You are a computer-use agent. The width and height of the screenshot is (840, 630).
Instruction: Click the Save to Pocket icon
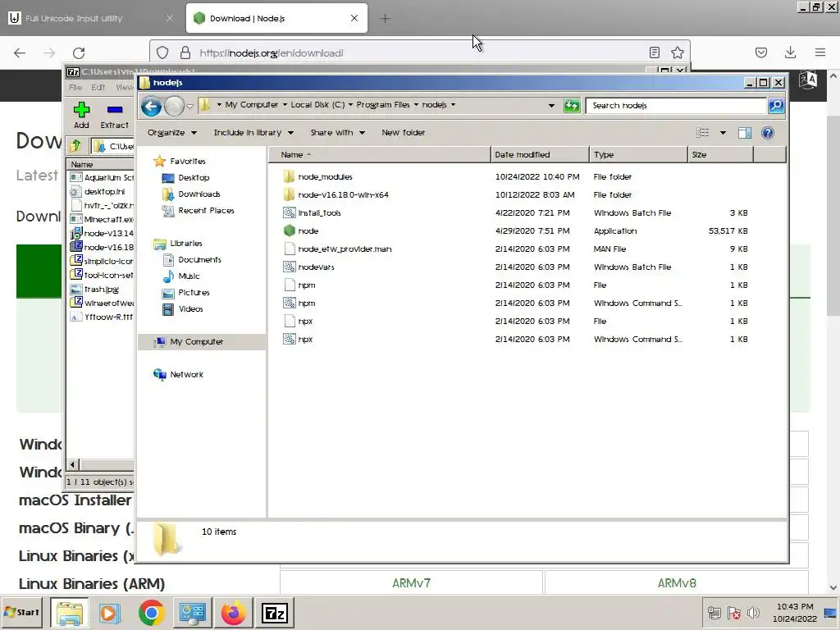coord(760,52)
